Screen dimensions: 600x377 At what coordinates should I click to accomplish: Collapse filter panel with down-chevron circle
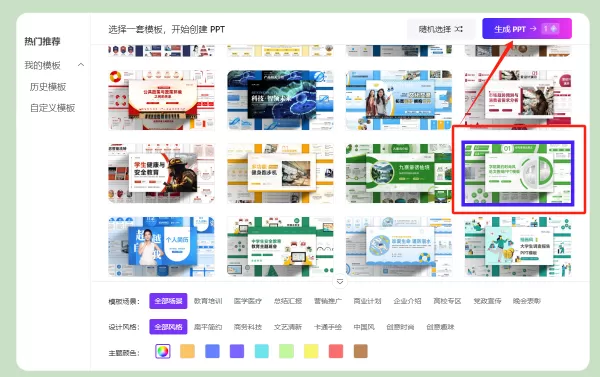[x=340, y=282]
